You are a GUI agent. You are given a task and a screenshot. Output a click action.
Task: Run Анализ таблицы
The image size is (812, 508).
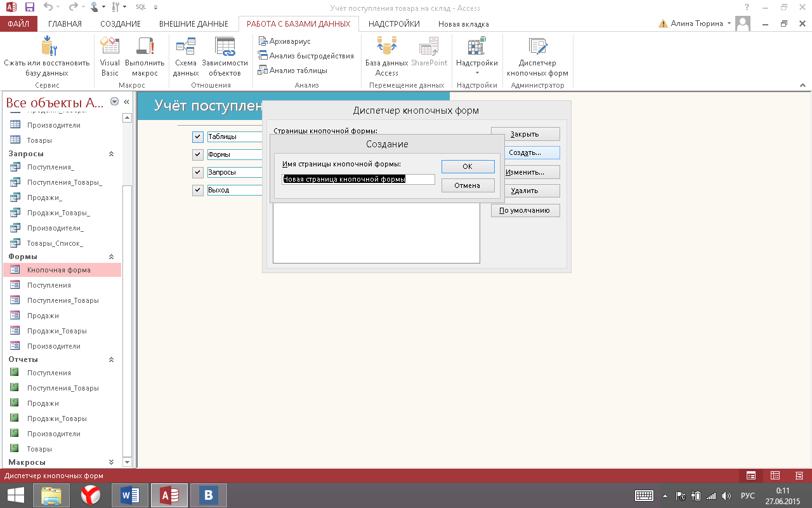pos(292,70)
